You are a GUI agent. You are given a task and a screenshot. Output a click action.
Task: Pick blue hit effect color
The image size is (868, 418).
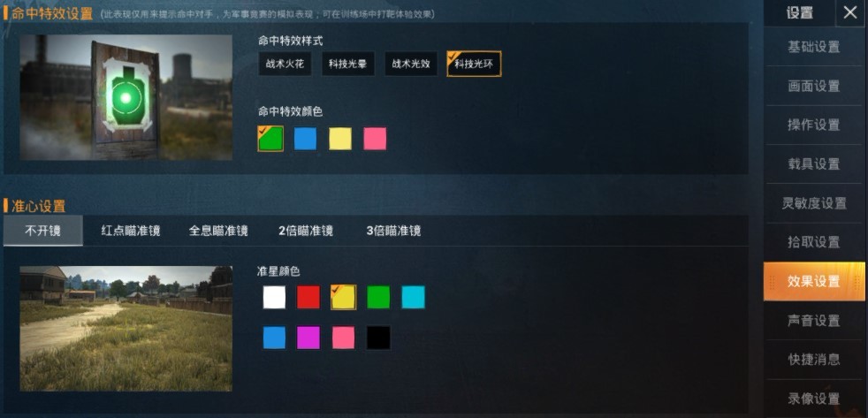[305, 139]
